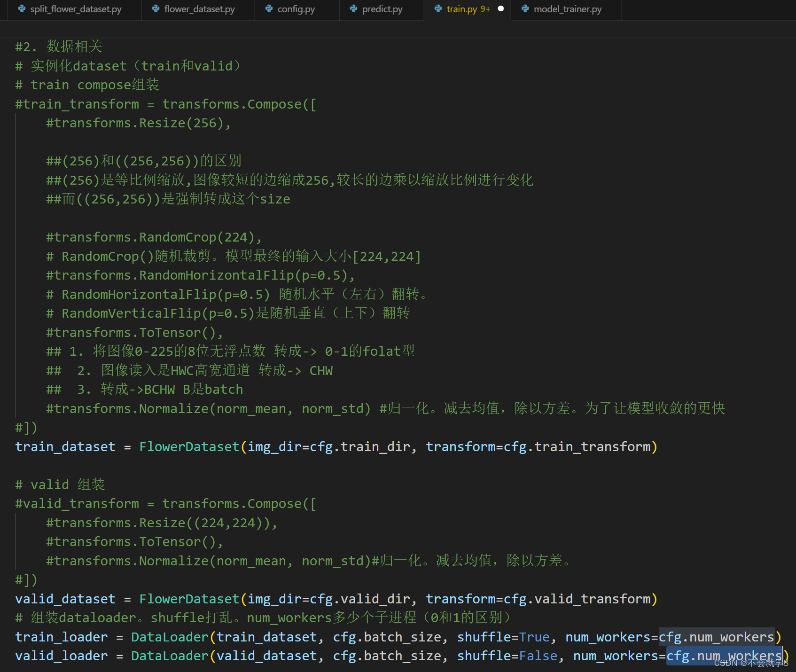The height and width of the screenshot is (672, 796).
Task: Open the flower_dataset.py tab
Action: pyautogui.click(x=198, y=9)
